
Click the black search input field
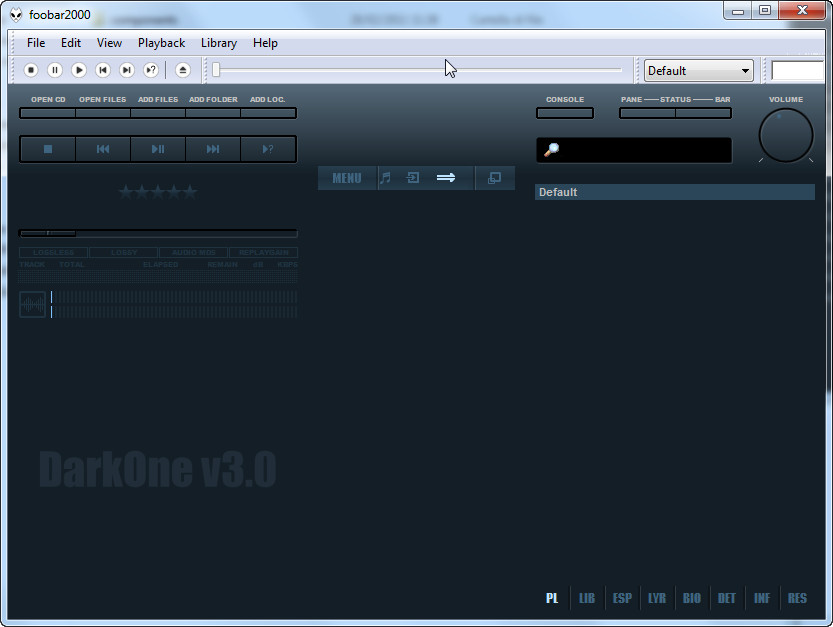pyautogui.click(x=634, y=150)
